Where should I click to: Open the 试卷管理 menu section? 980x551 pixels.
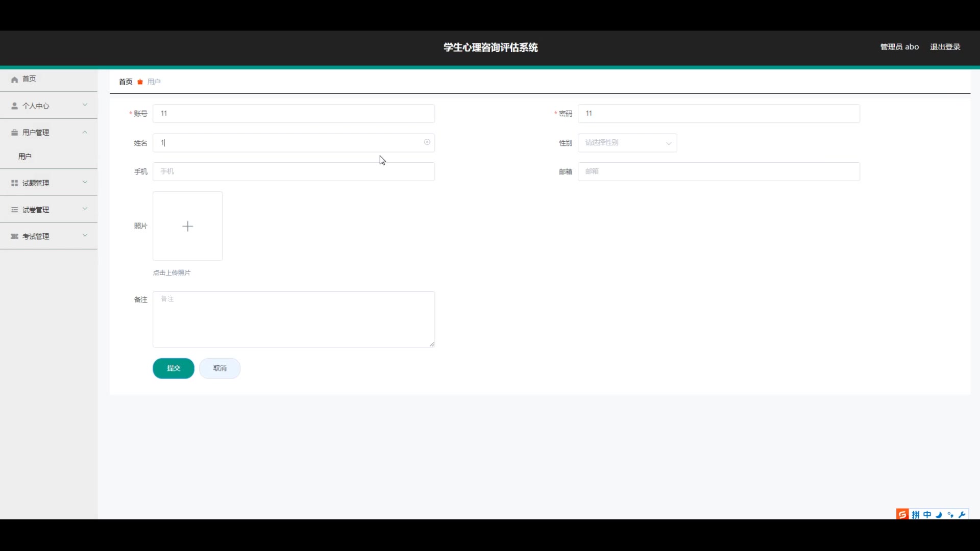pos(48,210)
